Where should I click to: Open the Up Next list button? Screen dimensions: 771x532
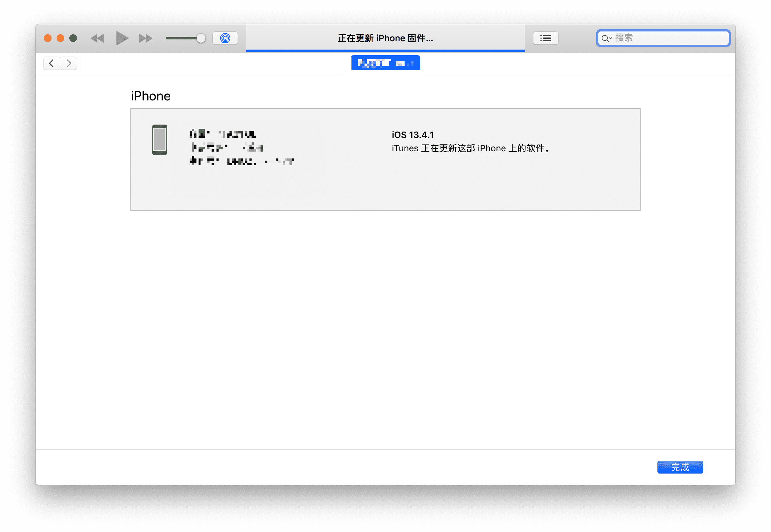546,38
